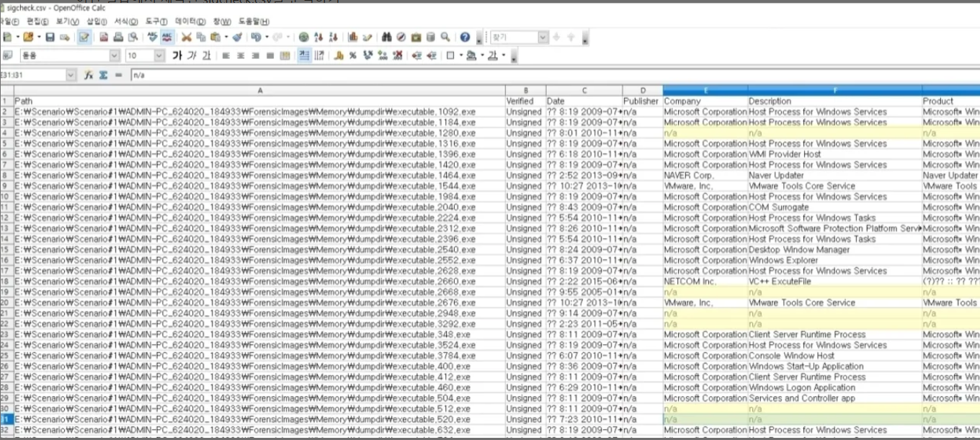Click the Currency number format icon
980x440 pixels.
click(339, 56)
